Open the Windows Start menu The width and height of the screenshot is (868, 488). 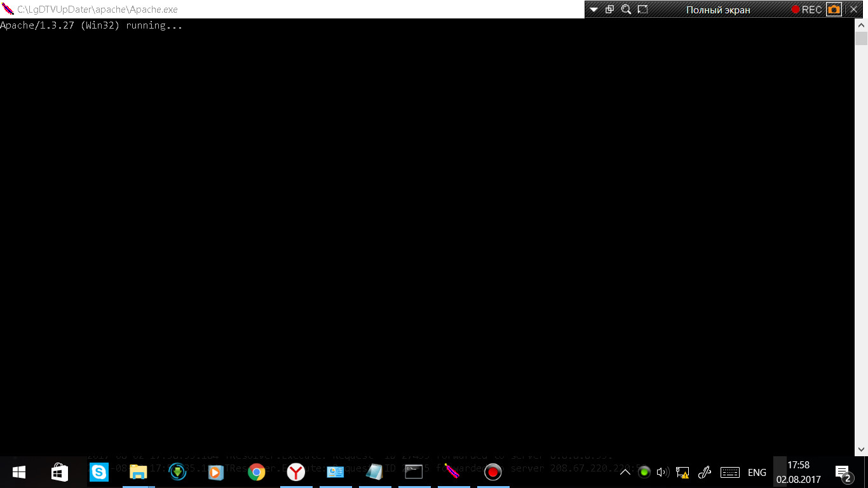pos(19,472)
